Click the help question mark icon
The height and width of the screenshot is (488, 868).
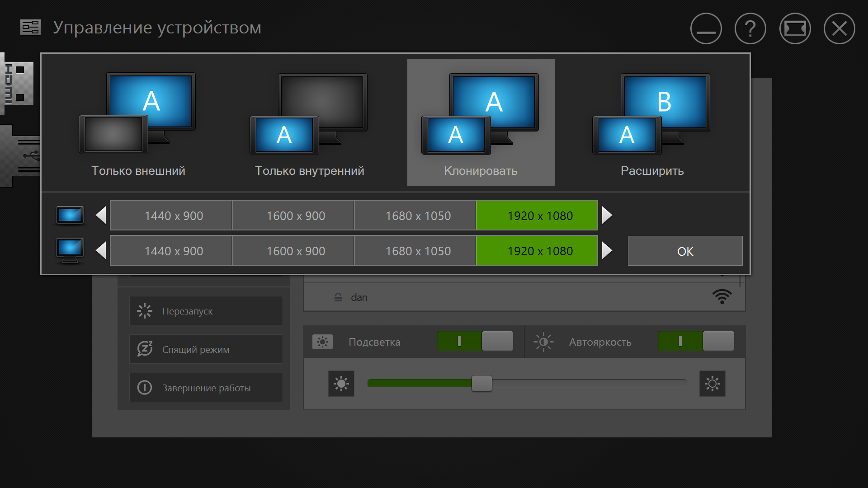pyautogui.click(x=750, y=28)
